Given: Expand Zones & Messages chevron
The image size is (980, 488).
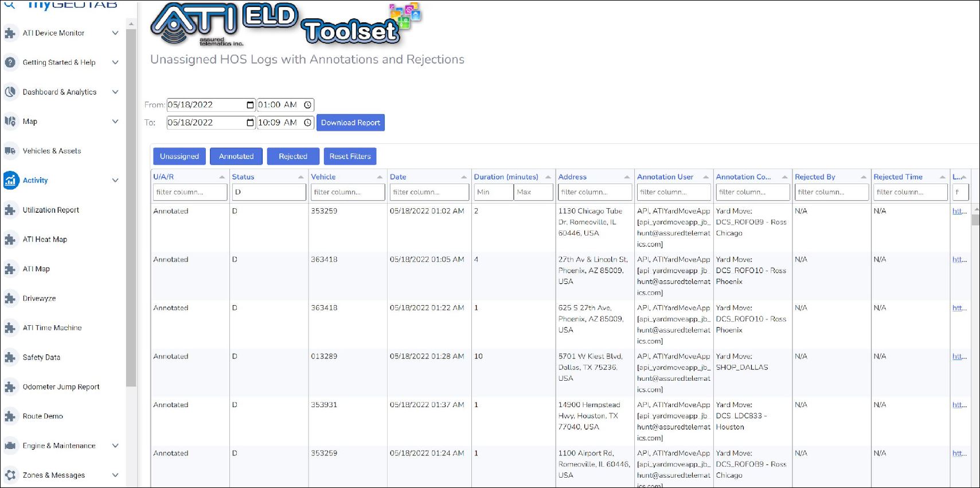Looking at the screenshot, I should [x=115, y=475].
